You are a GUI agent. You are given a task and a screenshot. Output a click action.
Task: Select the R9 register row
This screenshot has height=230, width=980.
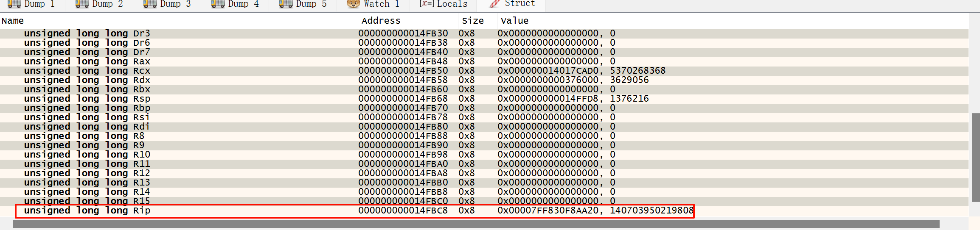(x=484, y=145)
